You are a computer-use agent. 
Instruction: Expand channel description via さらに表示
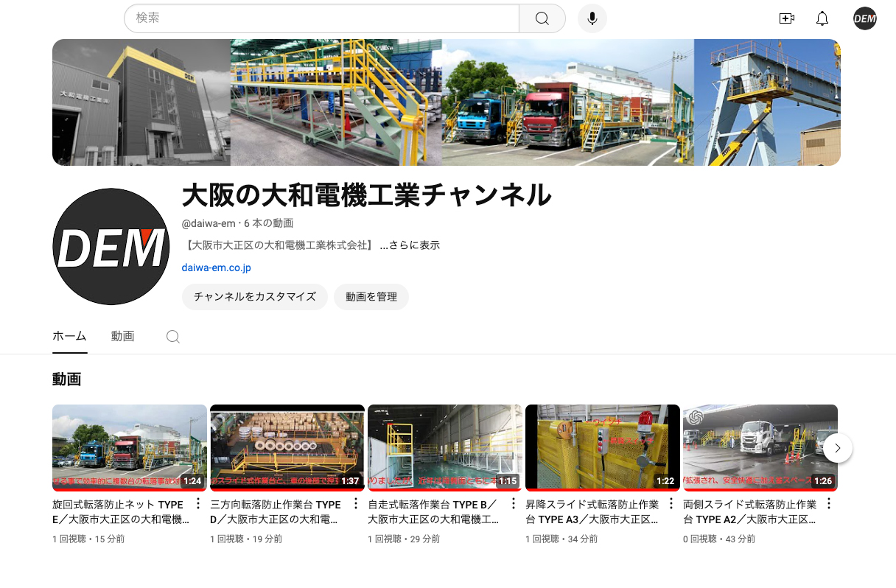tap(410, 245)
